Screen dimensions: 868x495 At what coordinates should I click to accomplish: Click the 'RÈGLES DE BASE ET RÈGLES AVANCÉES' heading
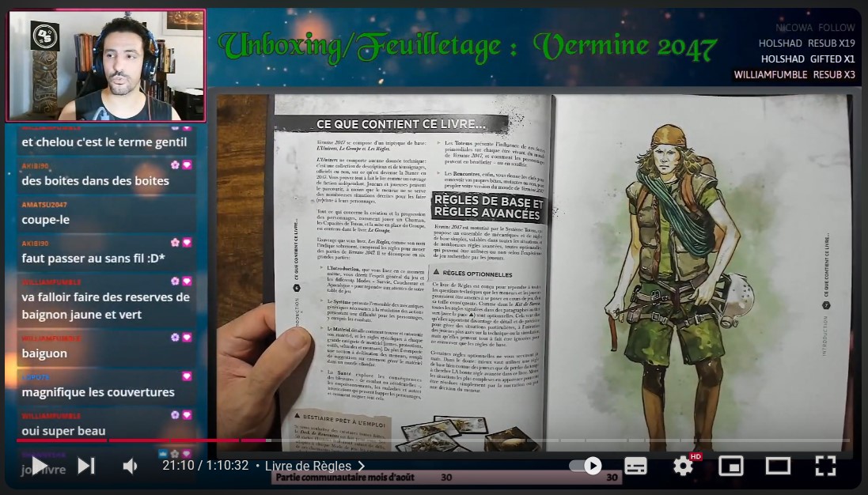click(x=487, y=207)
